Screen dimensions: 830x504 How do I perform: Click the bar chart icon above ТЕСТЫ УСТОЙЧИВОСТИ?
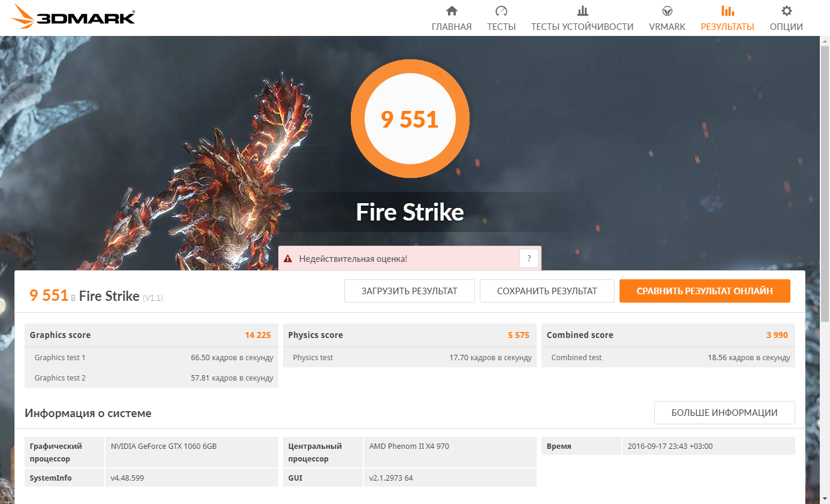(x=582, y=11)
